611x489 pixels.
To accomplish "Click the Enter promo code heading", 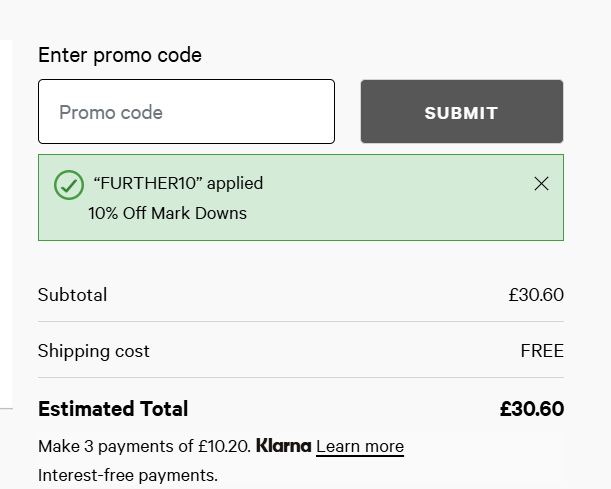I will (120, 55).
